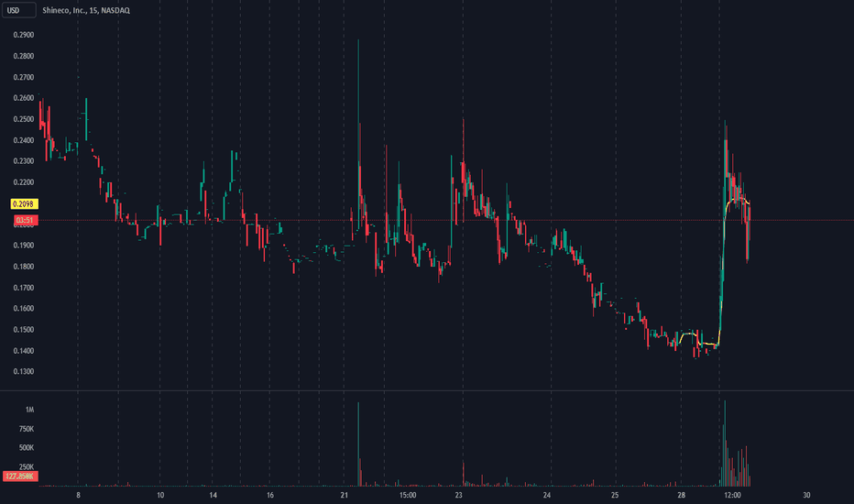Screen dimensions: 854x504
Task: Select date 25 on the time axis
Action: coord(614,495)
